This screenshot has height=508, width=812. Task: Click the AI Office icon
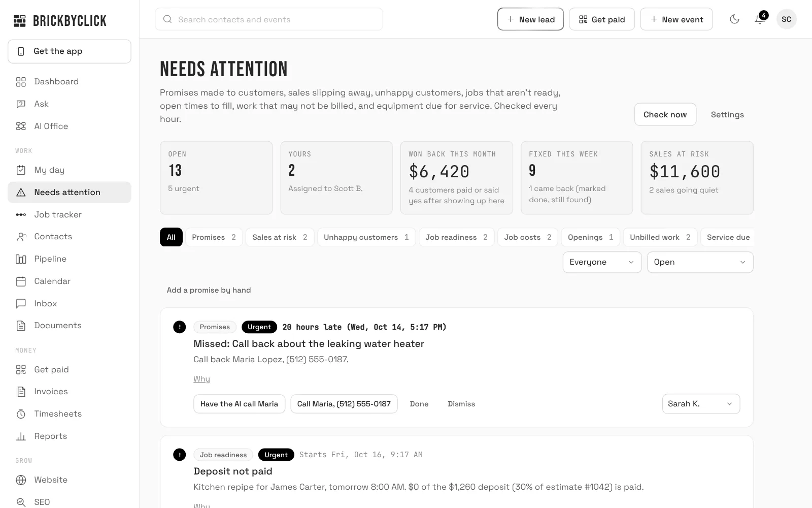click(21, 126)
